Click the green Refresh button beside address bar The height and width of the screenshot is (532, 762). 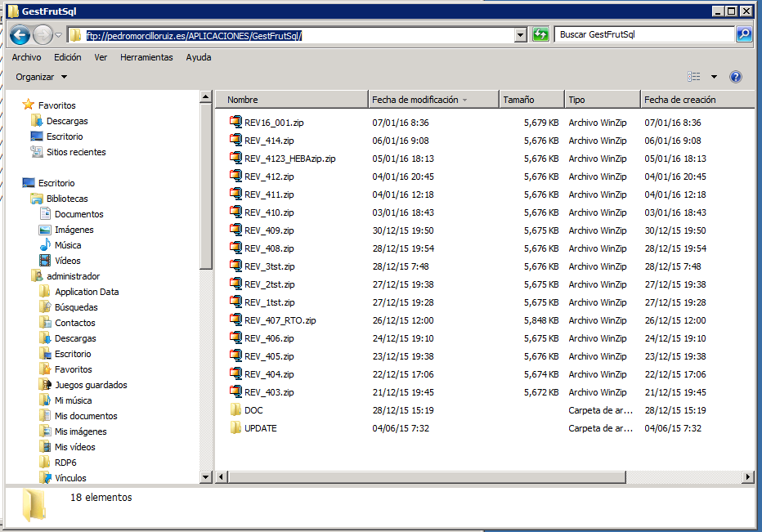tap(540, 35)
